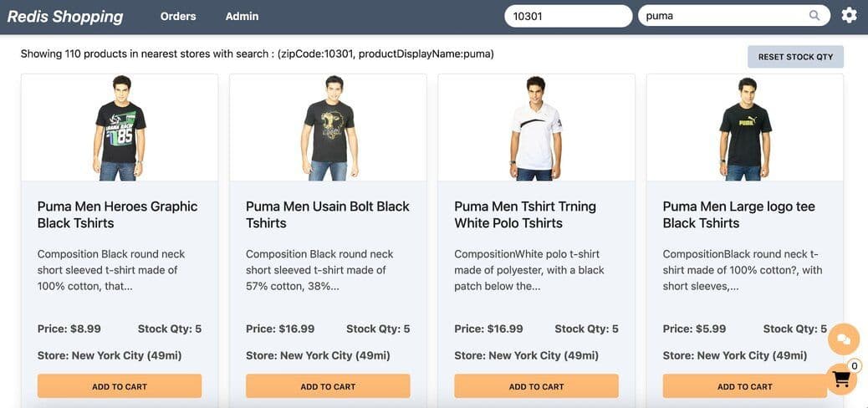
Task: View the Large logo tee image
Action: (x=744, y=128)
